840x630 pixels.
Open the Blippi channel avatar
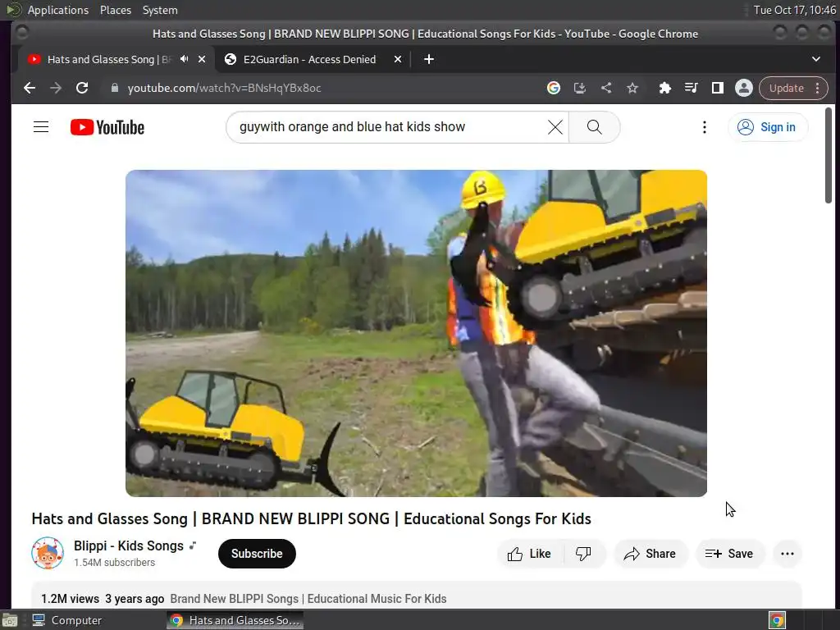point(48,554)
